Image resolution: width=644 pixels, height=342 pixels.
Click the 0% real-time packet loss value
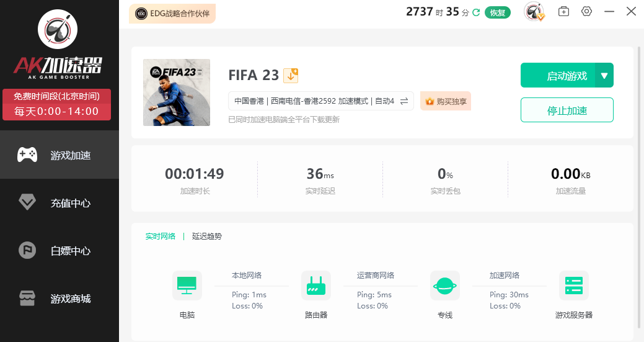coord(445,174)
